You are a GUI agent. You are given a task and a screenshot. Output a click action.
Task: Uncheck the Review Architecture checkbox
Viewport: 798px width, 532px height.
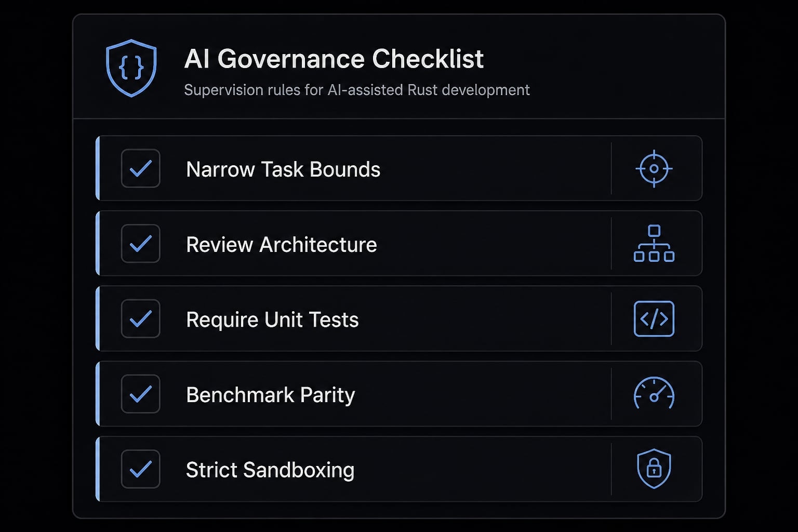point(141,244)
